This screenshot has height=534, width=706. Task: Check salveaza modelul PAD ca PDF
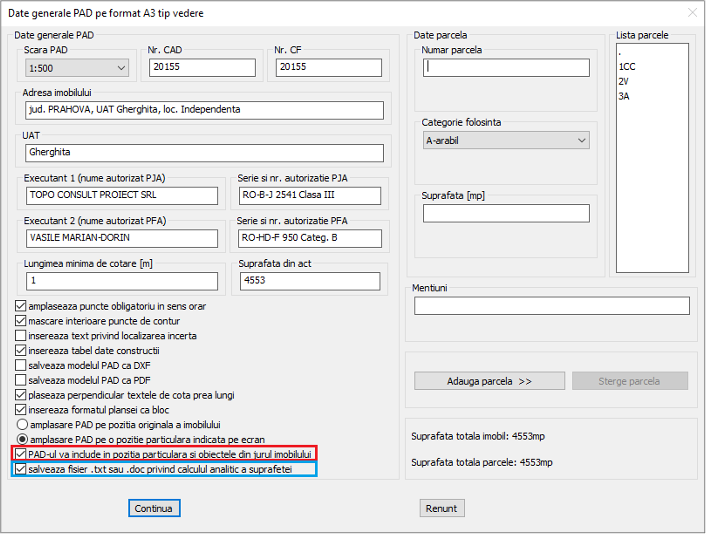click(21, 380)
